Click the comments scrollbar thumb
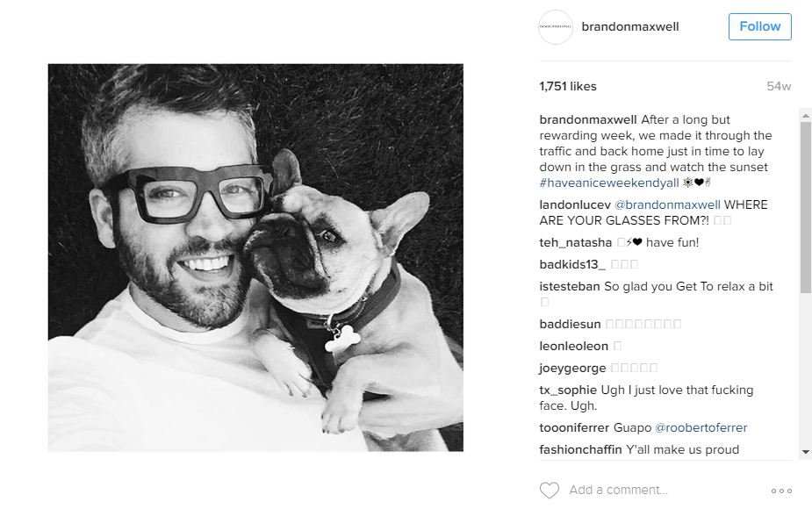 pyautogui.click(x=805, y=207)
